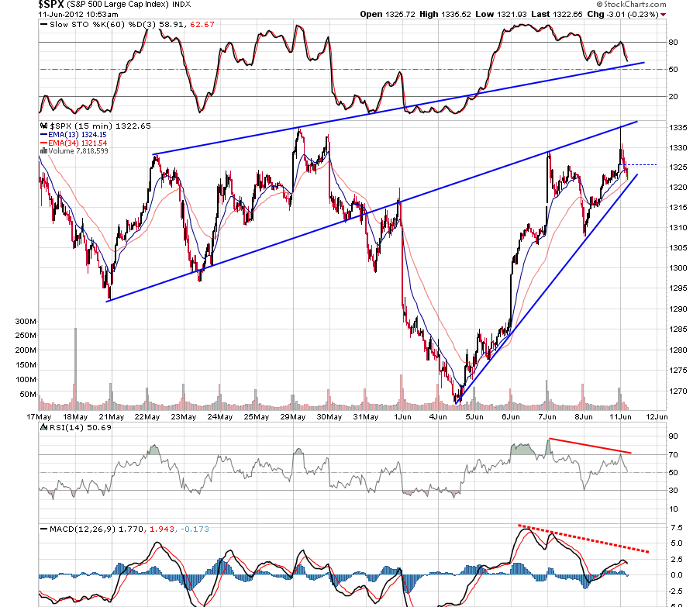Click the $SPX ticker title at top
700x607 pixels.
pos(51,5)
